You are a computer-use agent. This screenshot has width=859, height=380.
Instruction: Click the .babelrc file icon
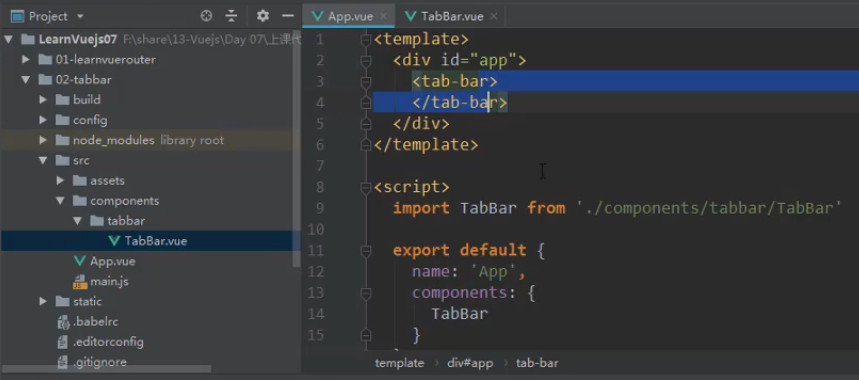coord(62,322)
